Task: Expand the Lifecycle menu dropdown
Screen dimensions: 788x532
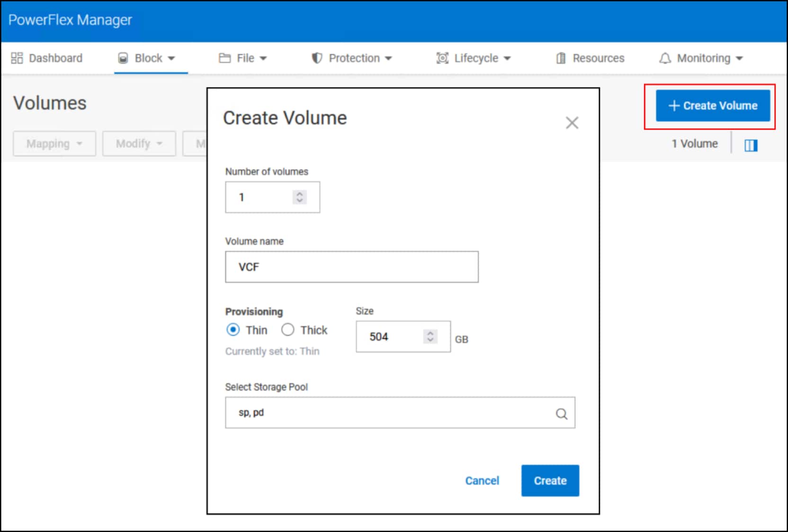Action: 507,58
